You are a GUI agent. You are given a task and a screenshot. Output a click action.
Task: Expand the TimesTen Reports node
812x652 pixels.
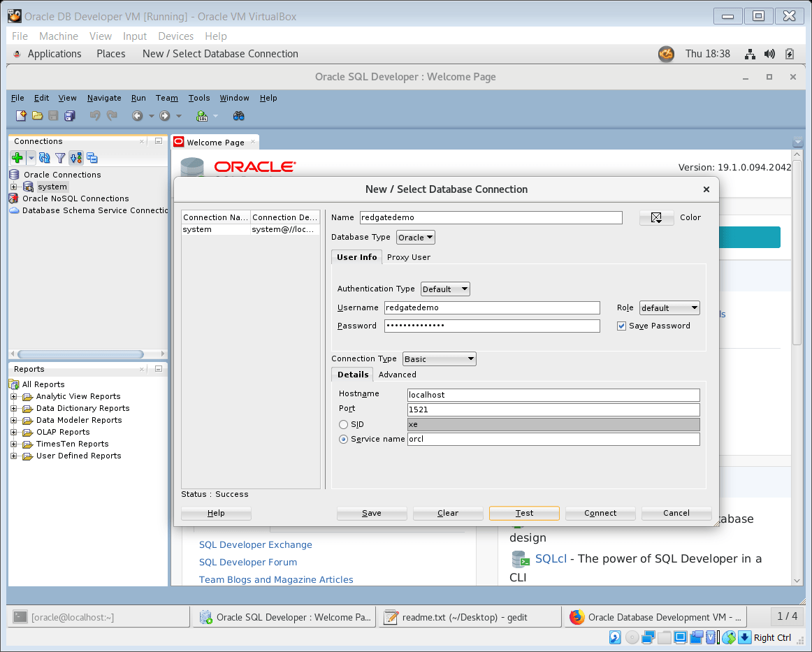(14, 444)
